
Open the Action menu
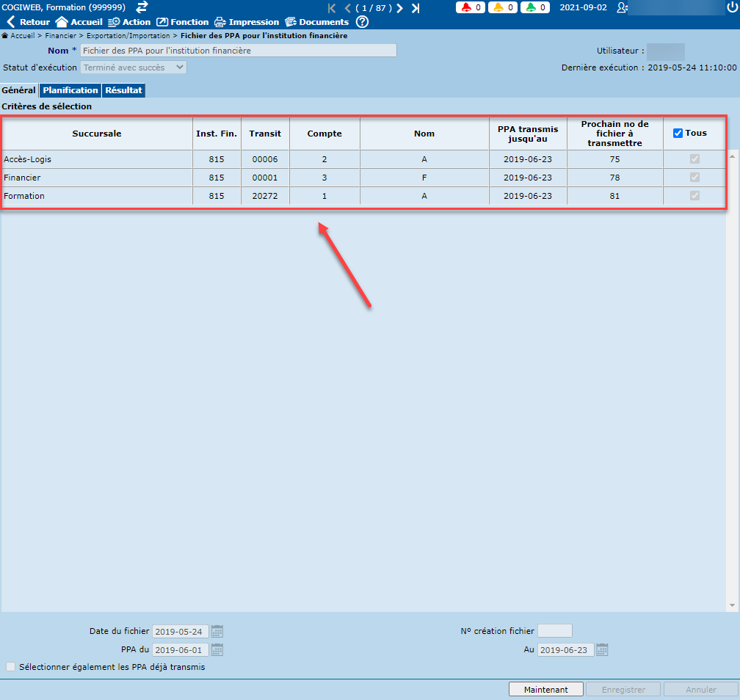pyautogui.click(x=129, y=22)
